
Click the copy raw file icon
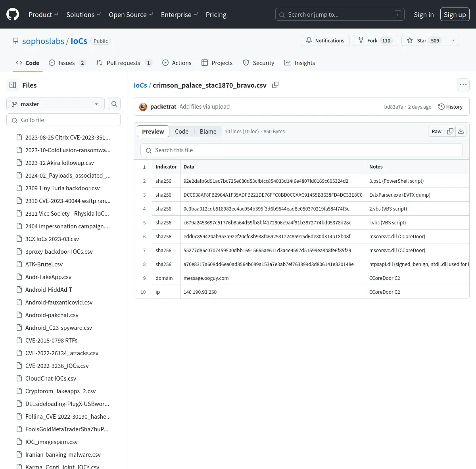click(x=450, y=131)
